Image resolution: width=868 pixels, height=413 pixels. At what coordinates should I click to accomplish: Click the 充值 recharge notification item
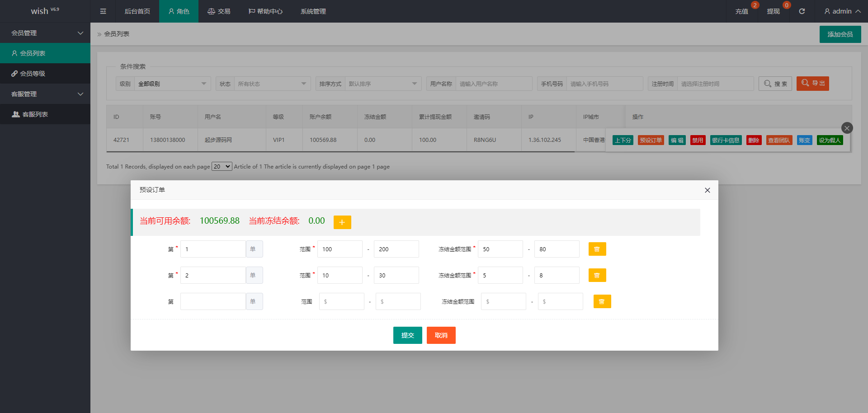tap(741, 11)
